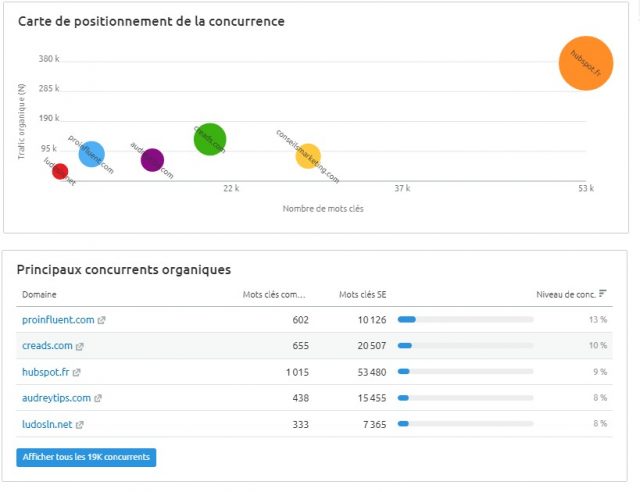
Task: Select the yellow conseilsmarketing.com bubble
Action: (308, 156)
